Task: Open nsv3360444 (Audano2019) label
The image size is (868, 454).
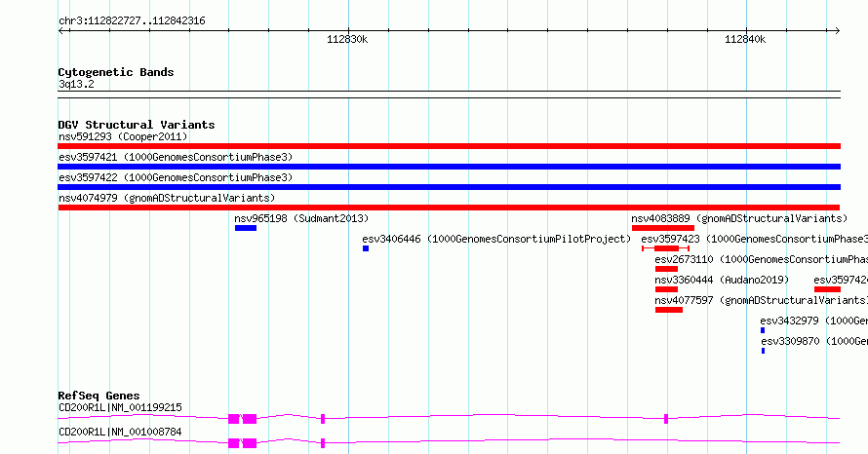Action: (722, 280)
